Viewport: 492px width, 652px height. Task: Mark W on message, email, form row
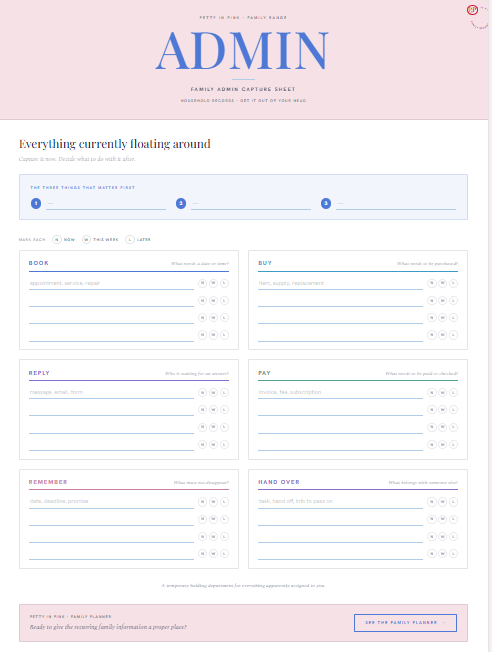(x=213, y=393)
